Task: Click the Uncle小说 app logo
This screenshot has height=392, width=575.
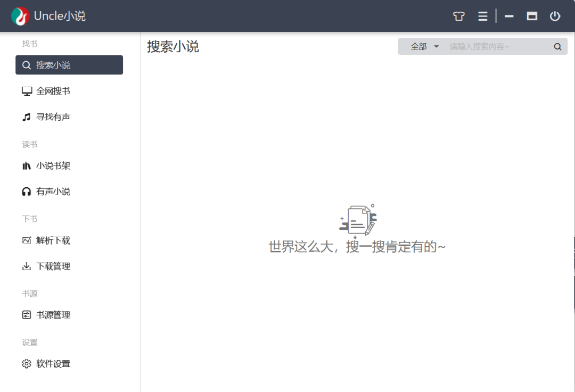Action: [x=20, y=15]
